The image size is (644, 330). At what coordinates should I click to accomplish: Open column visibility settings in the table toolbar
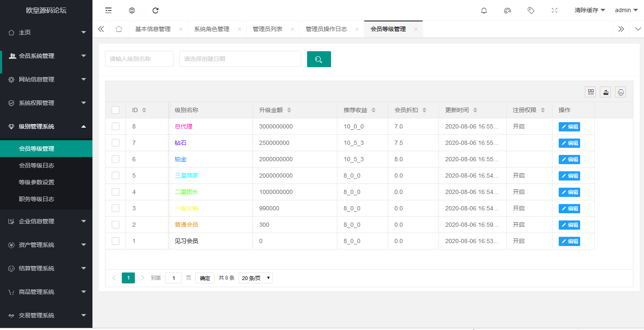(x=590, y=92)
